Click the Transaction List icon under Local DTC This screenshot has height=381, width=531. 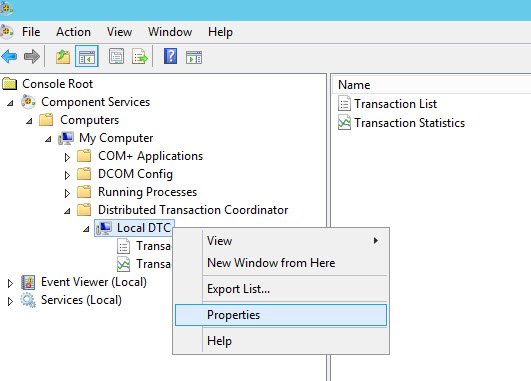tap(123, 246)
